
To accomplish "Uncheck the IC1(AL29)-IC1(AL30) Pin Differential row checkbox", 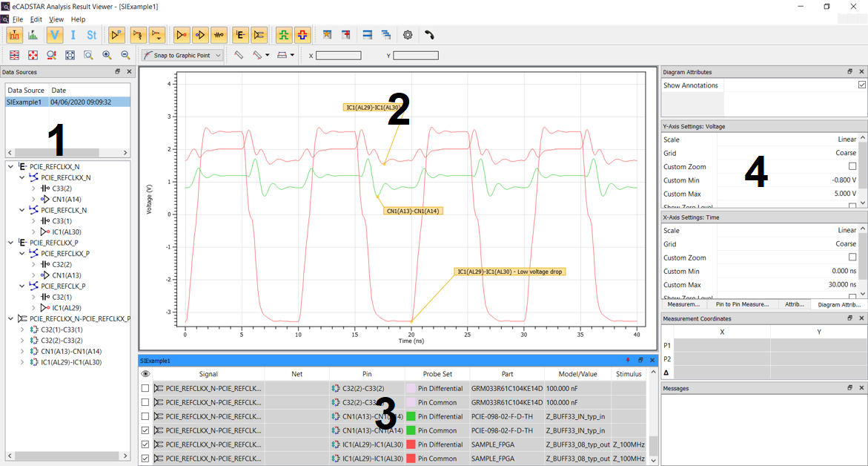I will pyautogui.click(x=145, y=444).
